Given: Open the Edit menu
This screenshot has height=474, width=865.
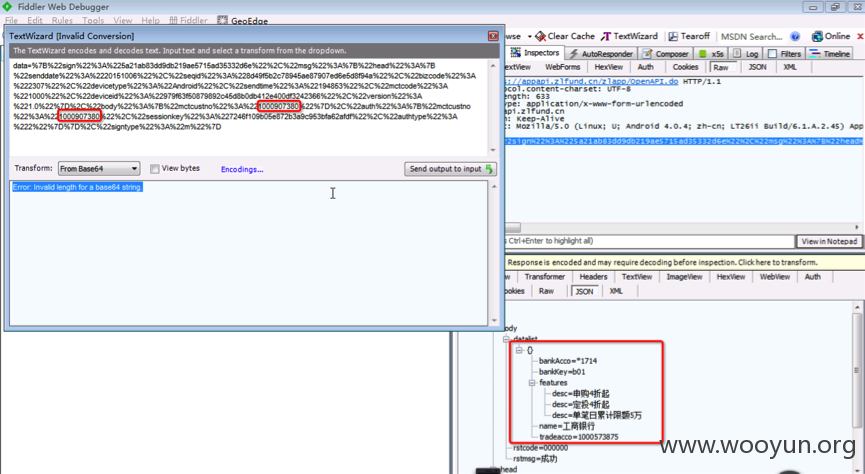Looking at the screenshot, I should [35, 20].
